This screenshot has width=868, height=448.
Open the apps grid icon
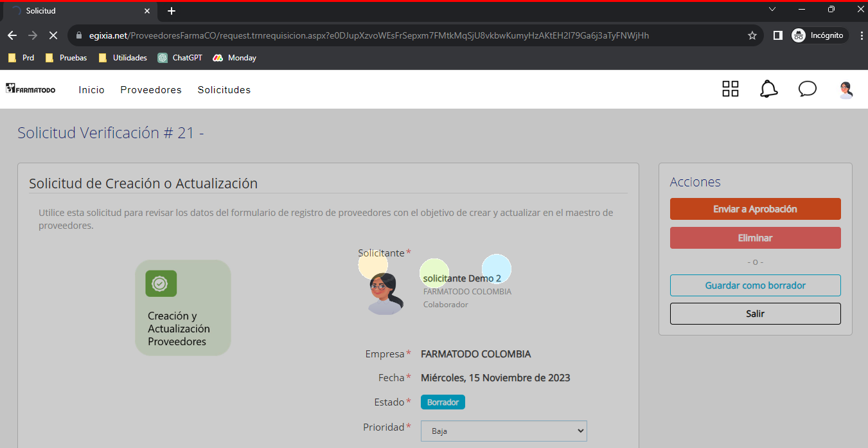click(x=731, y=89)
